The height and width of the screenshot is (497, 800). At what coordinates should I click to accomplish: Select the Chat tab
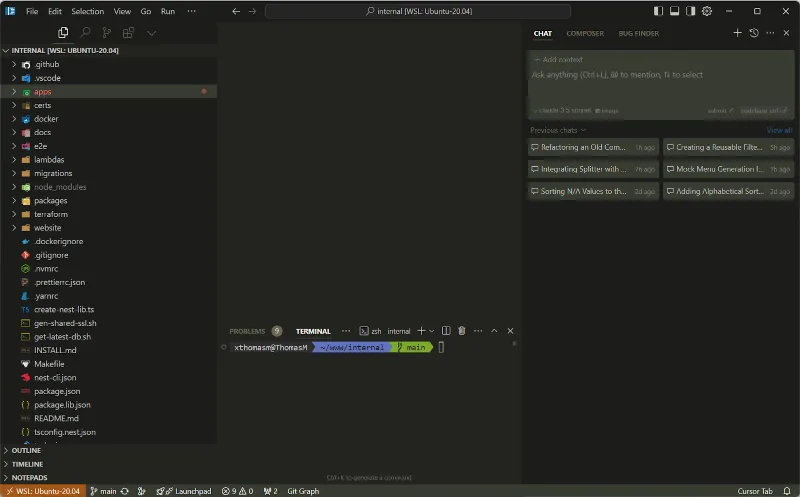[542, 34]
